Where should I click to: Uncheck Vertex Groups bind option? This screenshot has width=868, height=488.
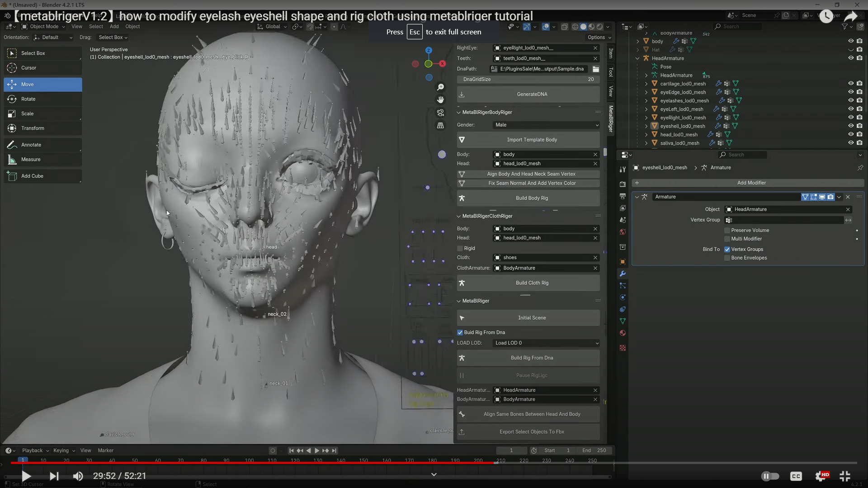(727, 249)
